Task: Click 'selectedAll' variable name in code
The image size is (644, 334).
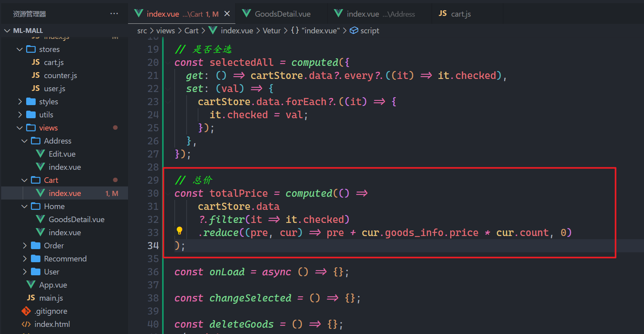Action: click(x=241, y=63)
